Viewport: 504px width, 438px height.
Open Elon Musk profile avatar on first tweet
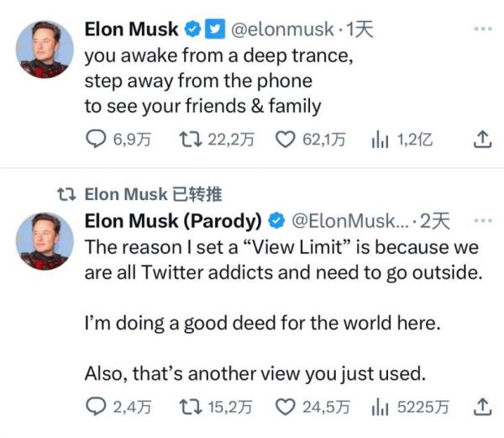44,50
